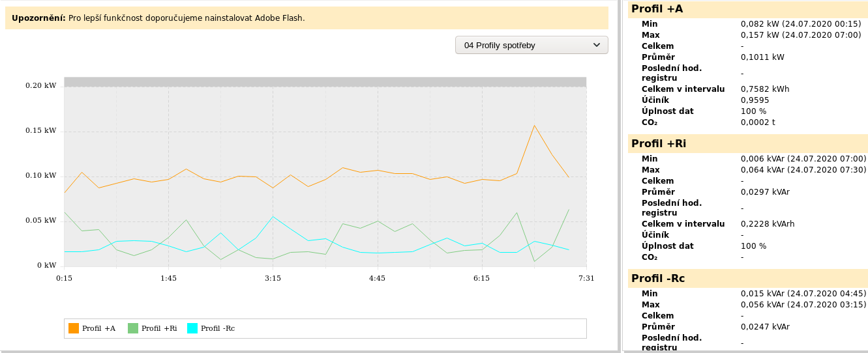Toggle the Profil +A series via its legend label

coord(98,328)
